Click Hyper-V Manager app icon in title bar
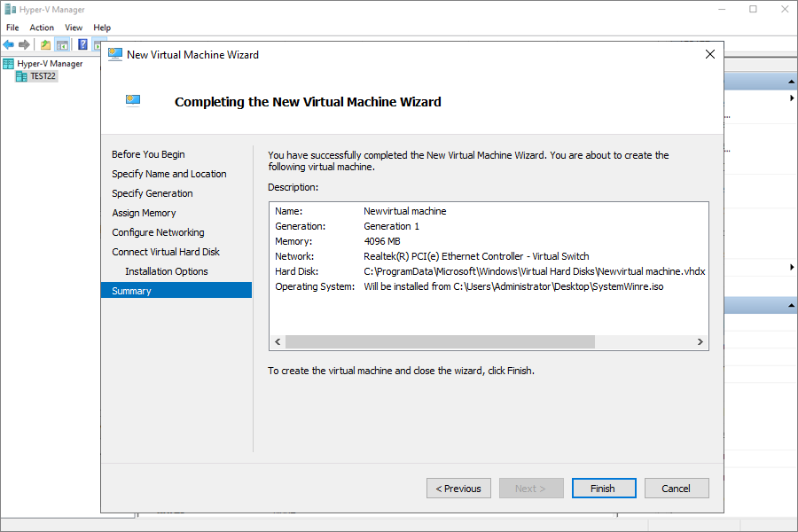The width and height of the screenshot is (798, 532). [10, 9]
